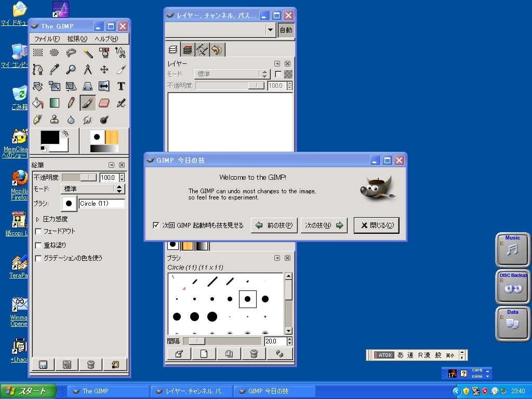
Task: Select the Fuzzy Select magic wand tool
Action: 87,52
